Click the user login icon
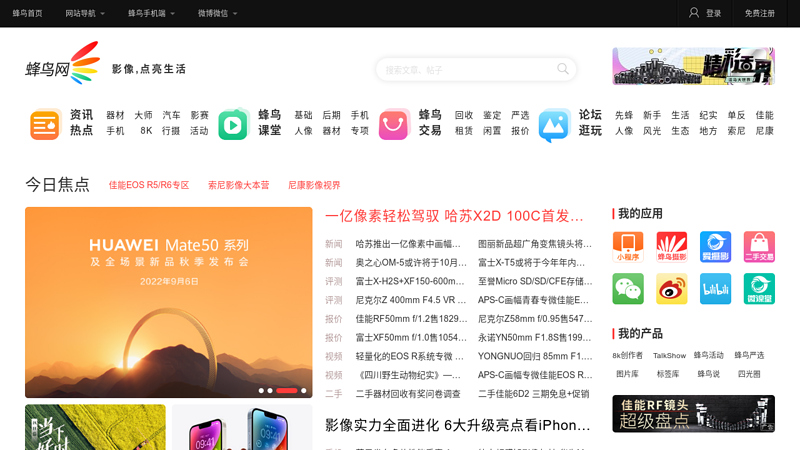This screenshot has height=450, width=800. pyautogui.click(x=694, y=13)
